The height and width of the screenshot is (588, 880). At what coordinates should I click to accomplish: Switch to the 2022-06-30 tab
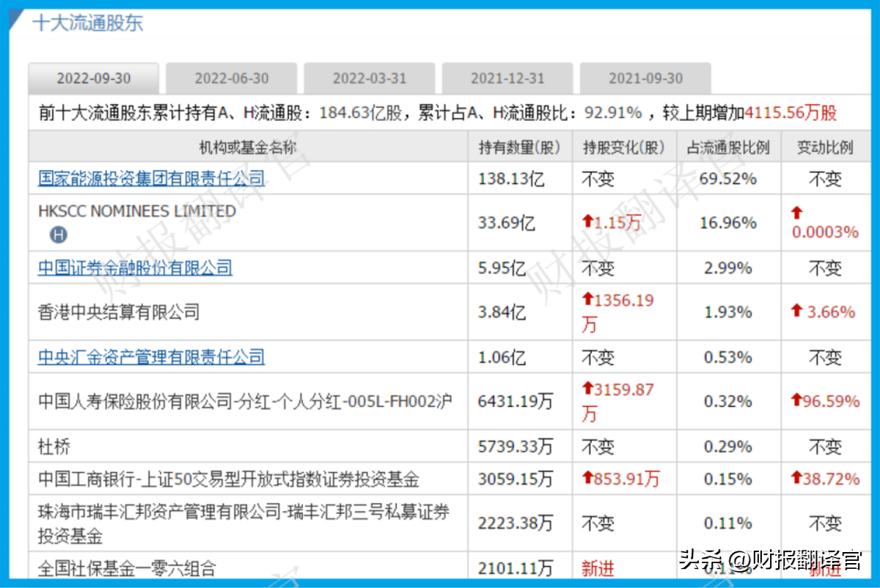click(x=231, y=78)
